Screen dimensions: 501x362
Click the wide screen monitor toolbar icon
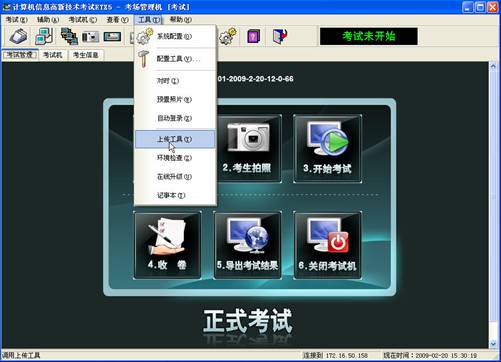(112, 36)
